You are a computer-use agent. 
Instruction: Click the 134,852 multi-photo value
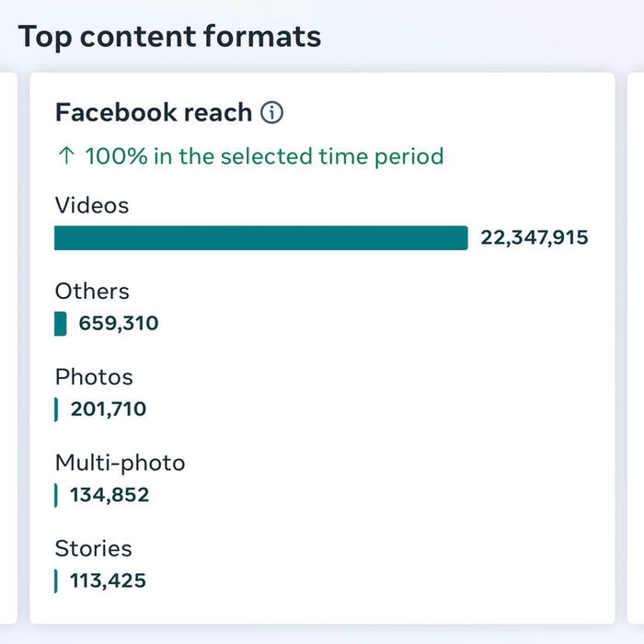pos(109,495)
